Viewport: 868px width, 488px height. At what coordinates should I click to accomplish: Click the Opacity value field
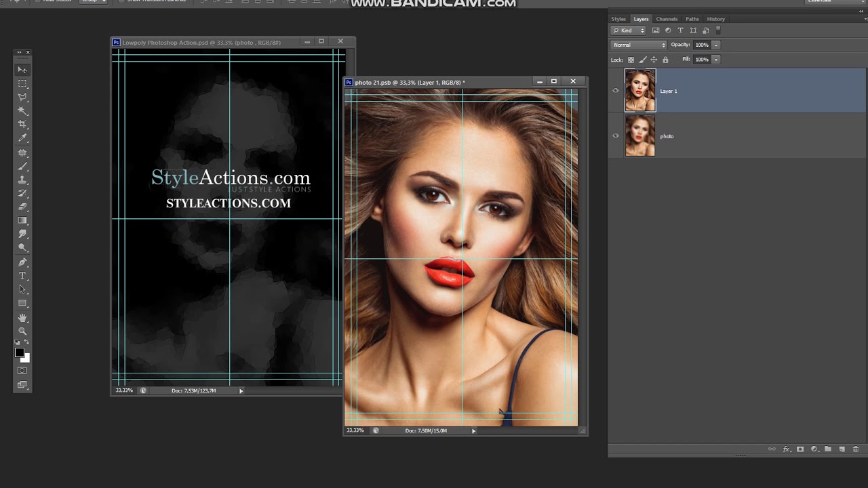702,45
